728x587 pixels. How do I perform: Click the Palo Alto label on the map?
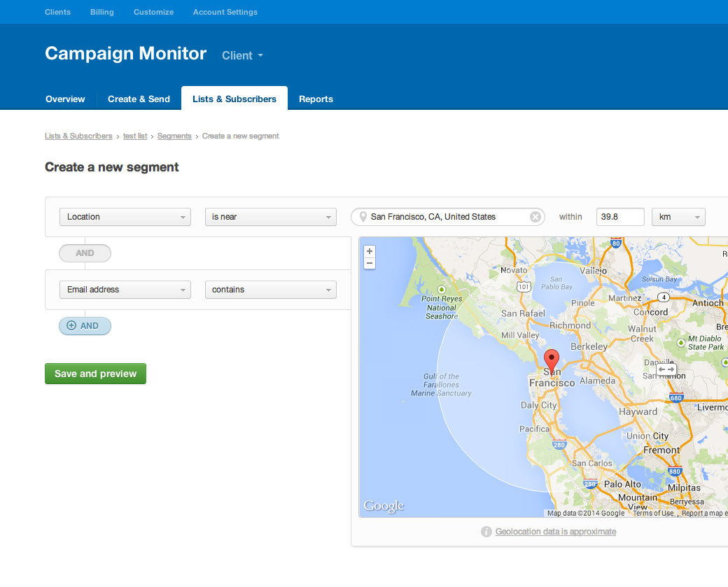(622, 484)
